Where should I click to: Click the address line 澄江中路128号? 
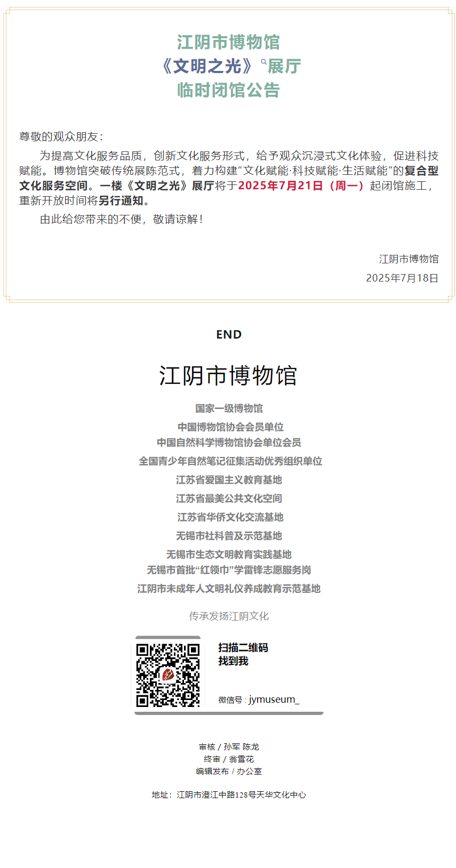(229, 795)
